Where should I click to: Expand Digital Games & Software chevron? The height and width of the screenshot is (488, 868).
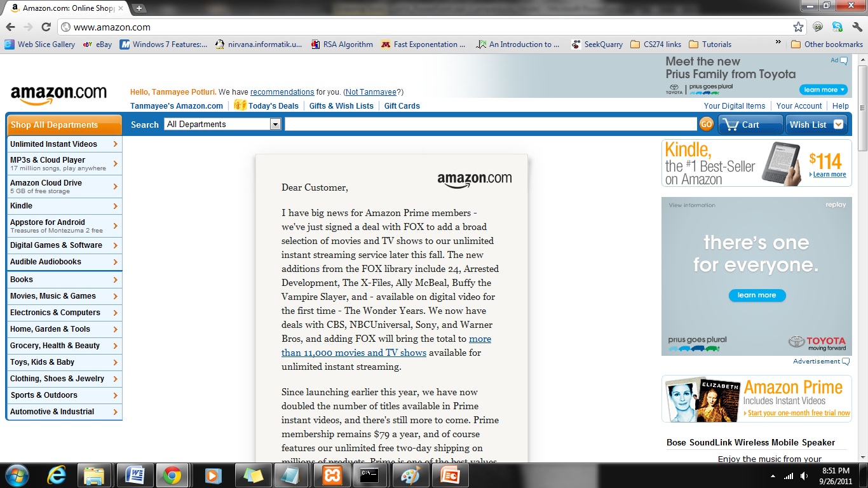point(115,245)
